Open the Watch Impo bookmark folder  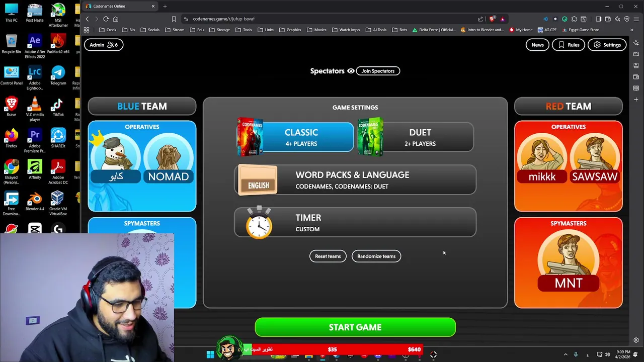346,30
